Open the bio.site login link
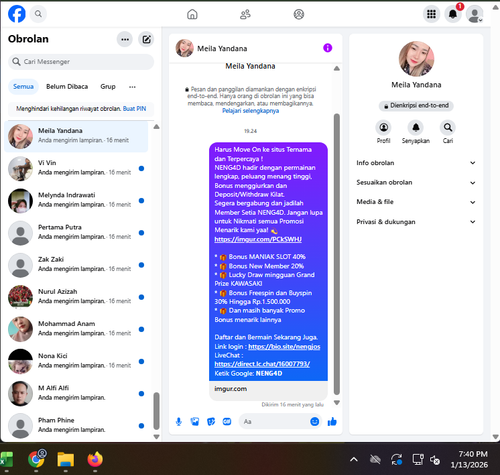Viewport: 500px width, 475px height. (x=284, y=347)
